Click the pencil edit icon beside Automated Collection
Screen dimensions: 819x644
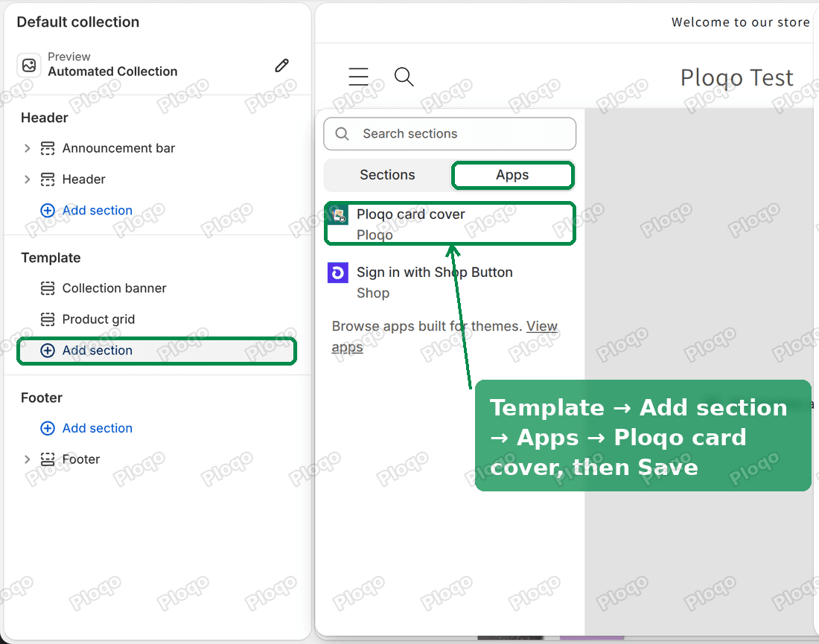(x=282, y=66)
